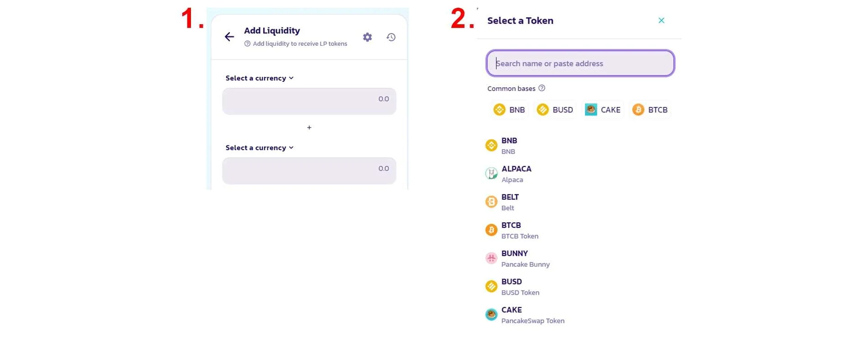Screen dimensions: 868x343
Task: Expand the first Select a currency dropdown
Action: click(x=259, y=78)
